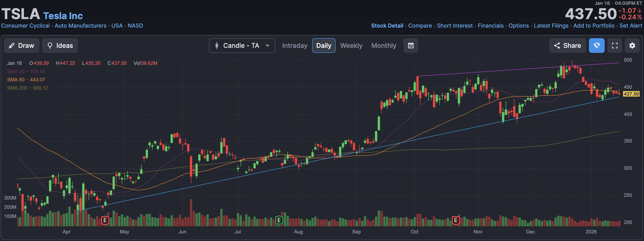Open the Ideas lightbulb button
This screenshot has height=241, width=644.
pos(60,46)
